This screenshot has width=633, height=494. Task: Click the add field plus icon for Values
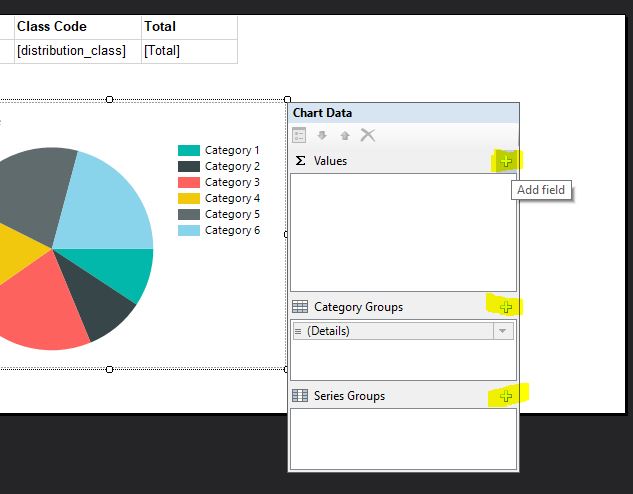pos(506,161)
